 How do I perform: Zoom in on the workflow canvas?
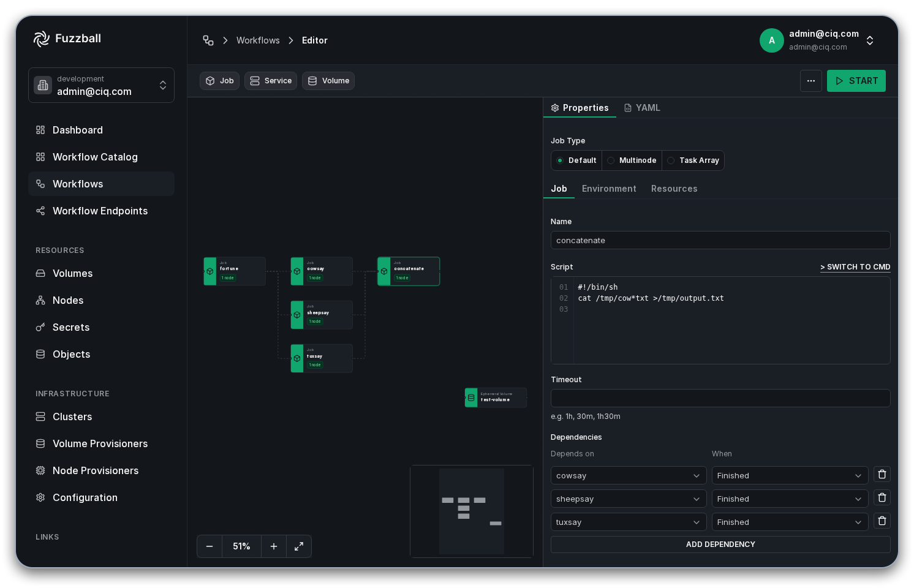274,546
